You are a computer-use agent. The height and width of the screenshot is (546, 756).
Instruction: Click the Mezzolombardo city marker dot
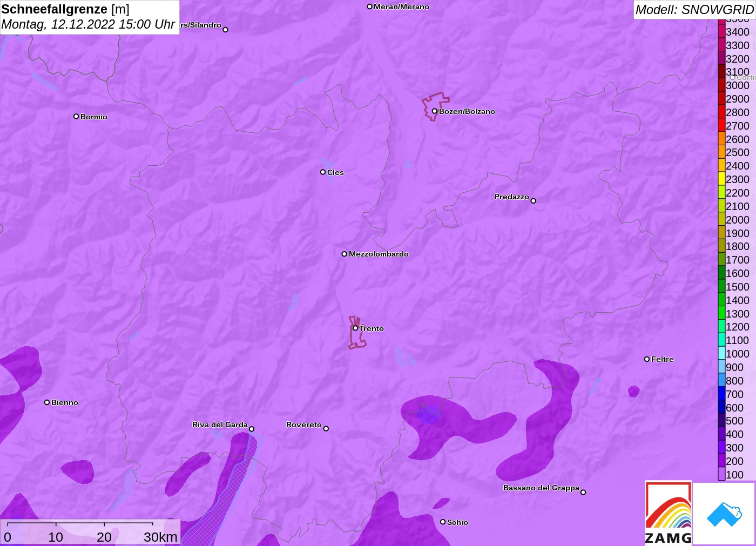pos(345,254)
